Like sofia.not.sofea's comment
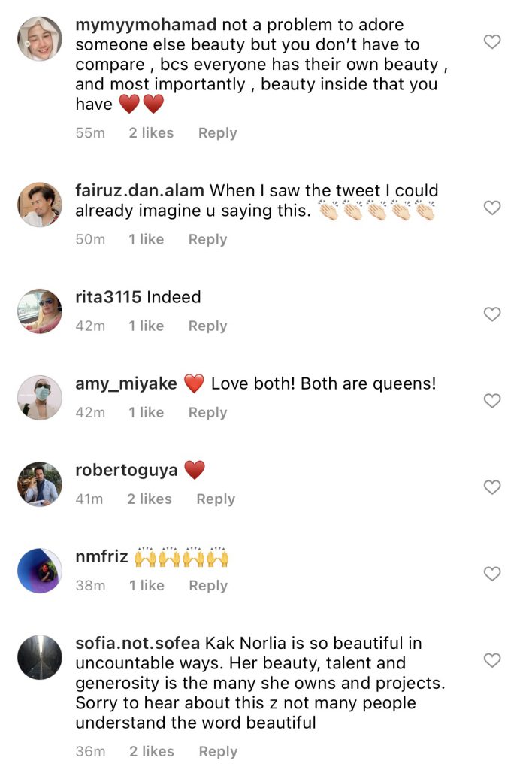 pos(491,660)
